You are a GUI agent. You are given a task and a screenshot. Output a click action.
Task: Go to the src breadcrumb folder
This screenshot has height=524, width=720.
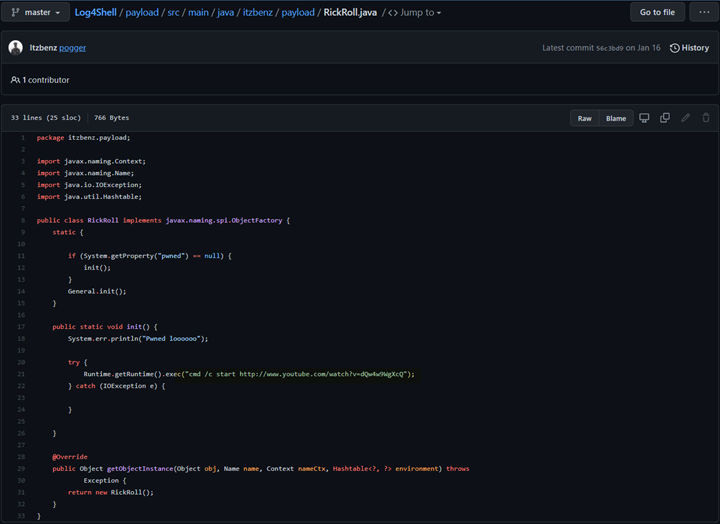[x=173, y=12]
